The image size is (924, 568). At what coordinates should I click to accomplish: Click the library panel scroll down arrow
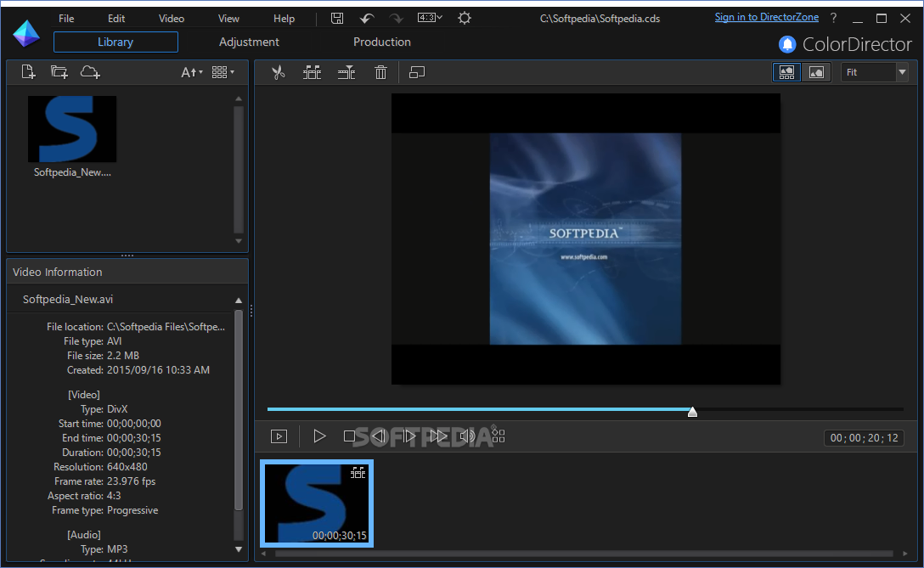coord(238,241)
